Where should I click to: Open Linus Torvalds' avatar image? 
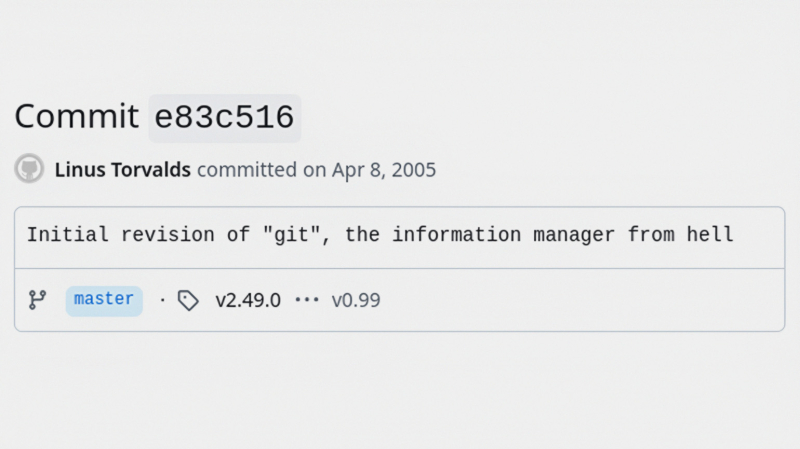[29, 168]
